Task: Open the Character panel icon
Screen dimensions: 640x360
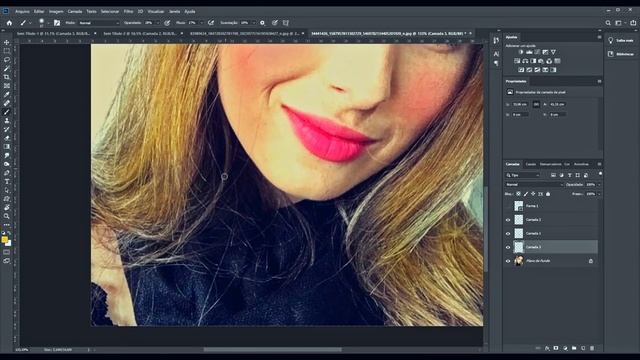Action: point(496,54)
